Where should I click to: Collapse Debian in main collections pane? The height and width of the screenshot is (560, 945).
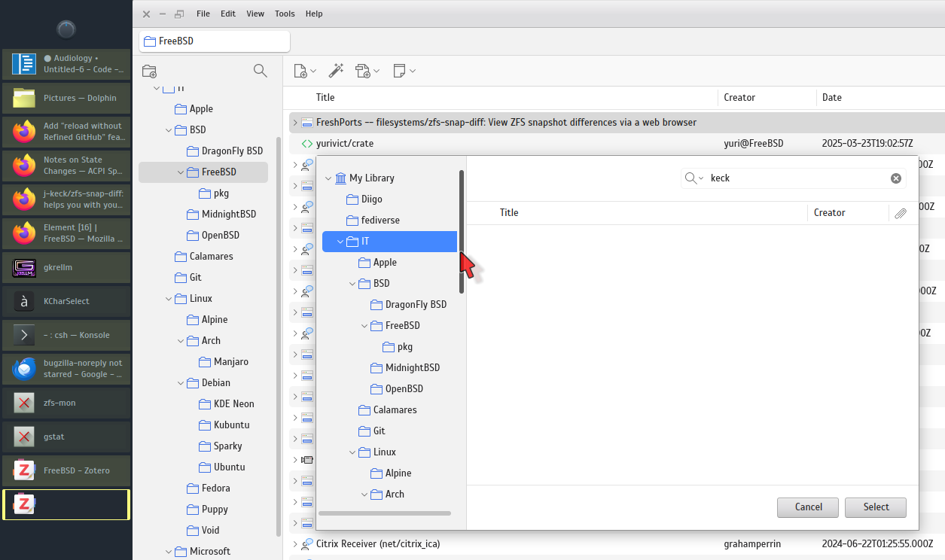point(181,383)
